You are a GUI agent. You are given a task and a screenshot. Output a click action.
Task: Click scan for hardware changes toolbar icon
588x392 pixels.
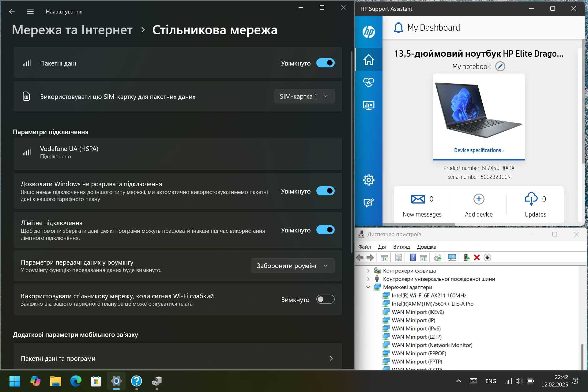(x=452, y=258)
